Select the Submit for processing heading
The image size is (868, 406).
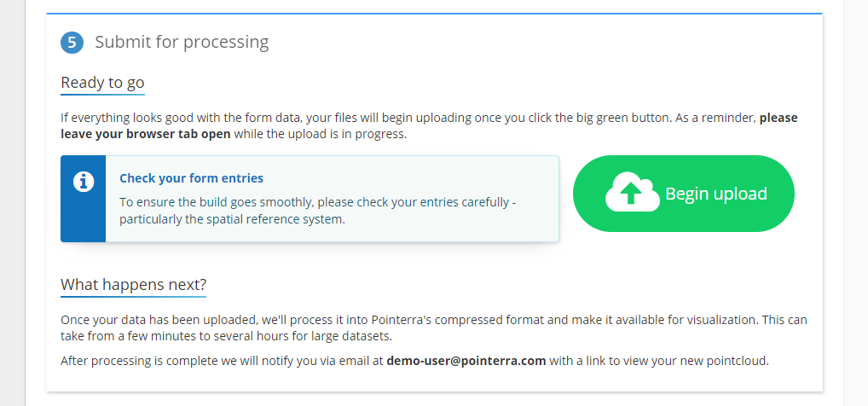182,42
